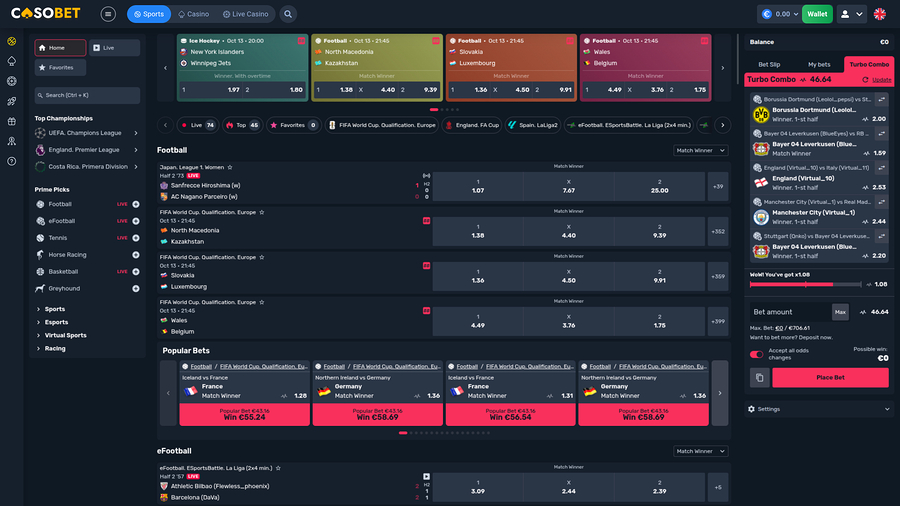Switch to the Live Casino tab
900x506 pixels.
[x=247, y=14]
